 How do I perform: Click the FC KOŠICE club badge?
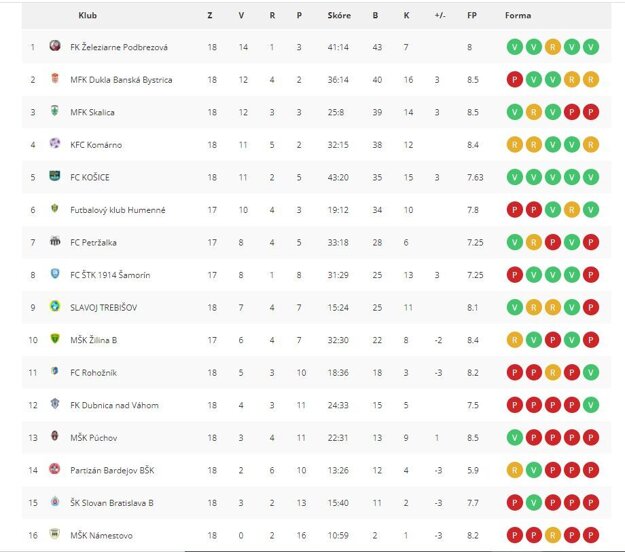(x=55, y=175)
